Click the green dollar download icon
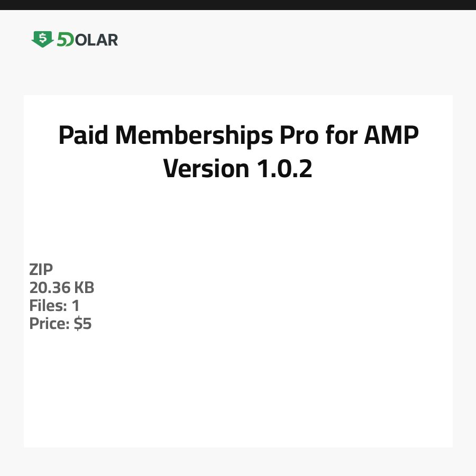Viewport: 476px width, 476px height. click(x=42, y=39)
